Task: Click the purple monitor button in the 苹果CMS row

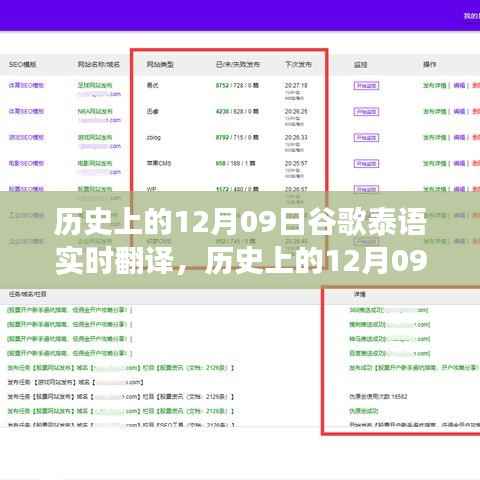Action: [x=366, y=164]
